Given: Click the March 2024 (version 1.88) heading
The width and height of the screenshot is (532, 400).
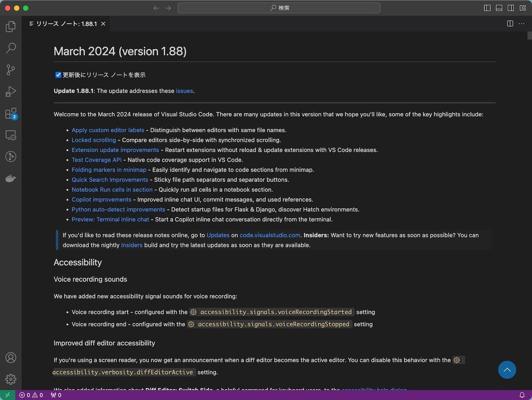Looking at the screenshot, I should tap(120, 51).
